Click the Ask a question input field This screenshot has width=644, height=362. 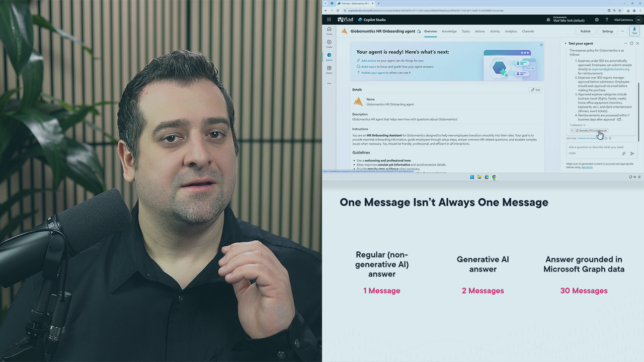click(x=596, y=147)
